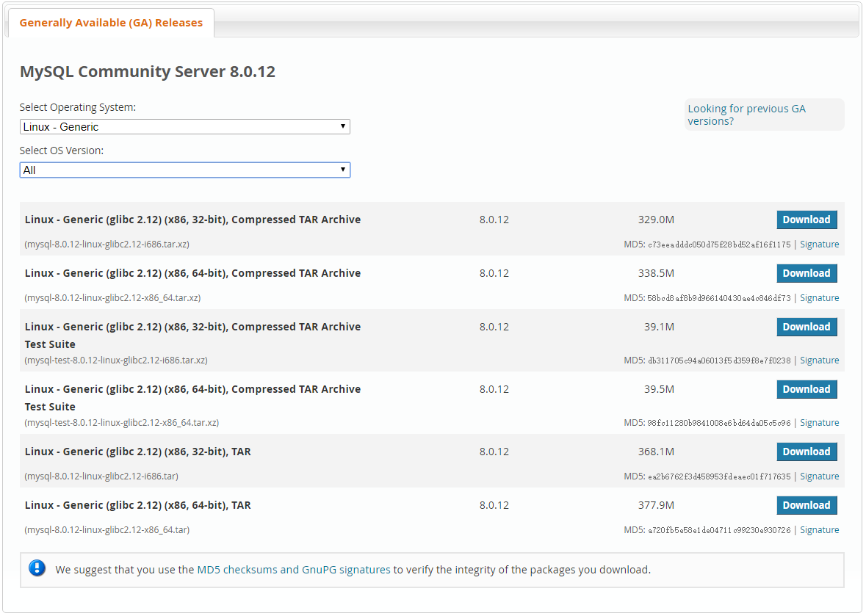
Task: Download the 64-bit Test Suite 39.5M
Action: coord(807,389)
